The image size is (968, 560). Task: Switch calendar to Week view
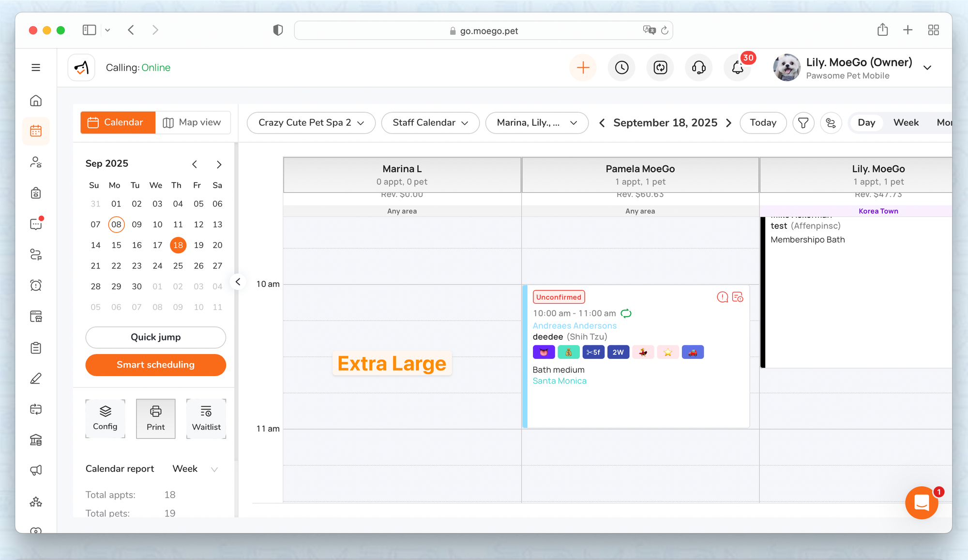906,123
